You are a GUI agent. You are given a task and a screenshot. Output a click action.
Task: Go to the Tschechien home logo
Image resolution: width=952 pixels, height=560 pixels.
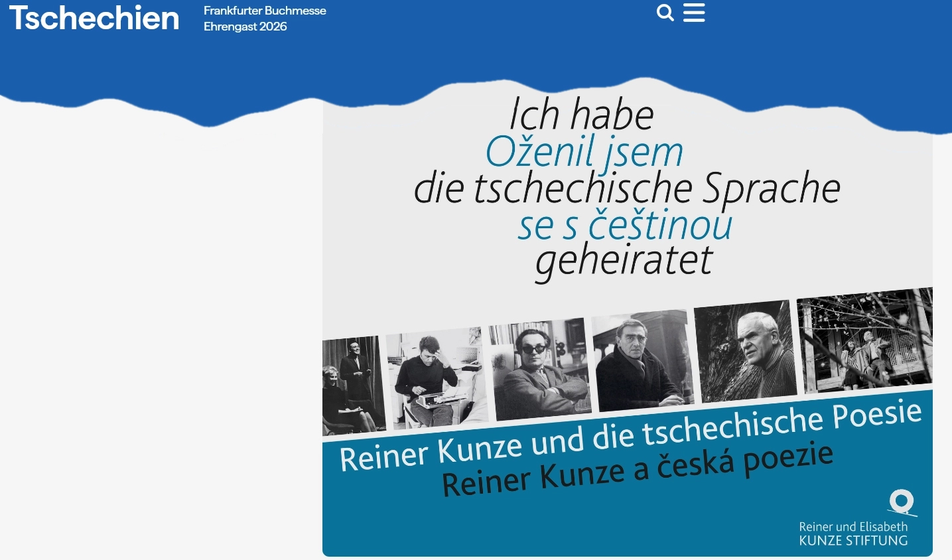click(x=94, y=17)
